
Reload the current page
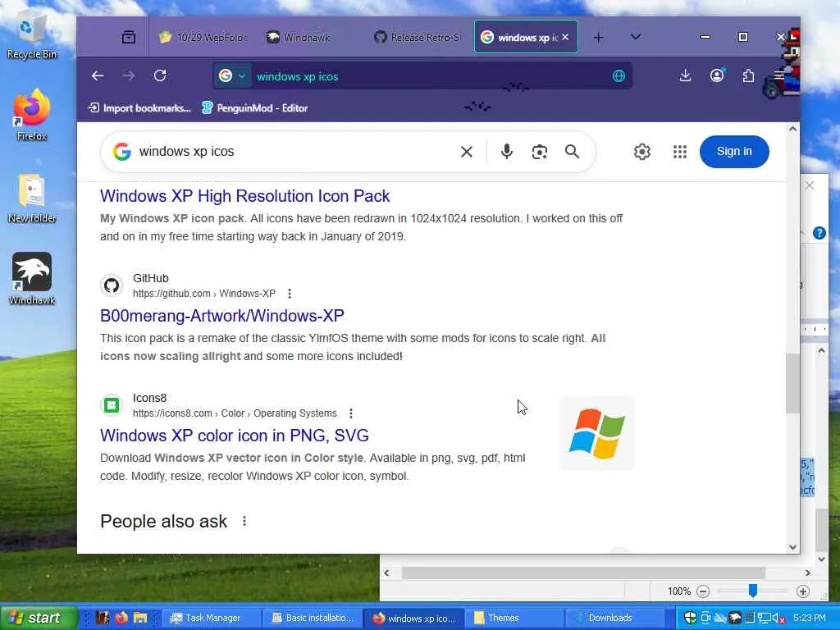[x=160, y=76]
